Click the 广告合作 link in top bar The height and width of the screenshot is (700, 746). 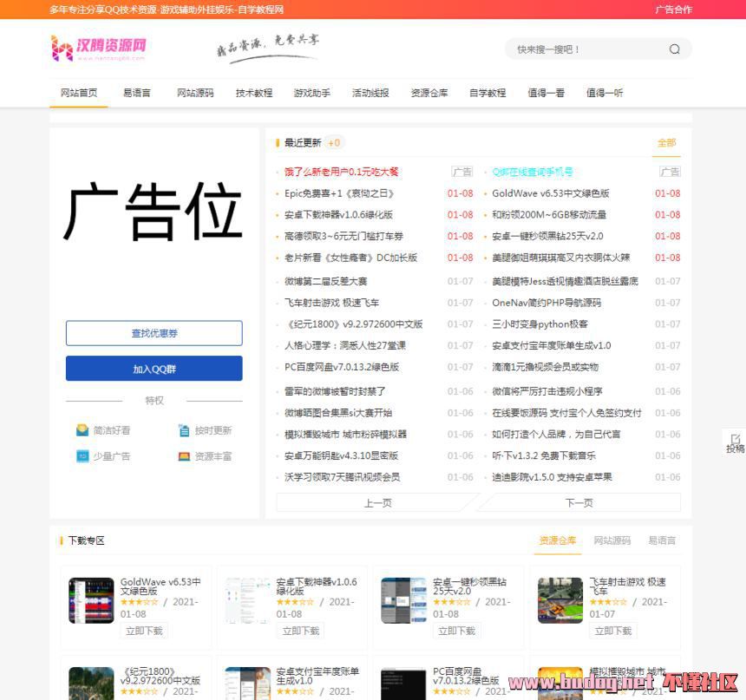[674, 10]
